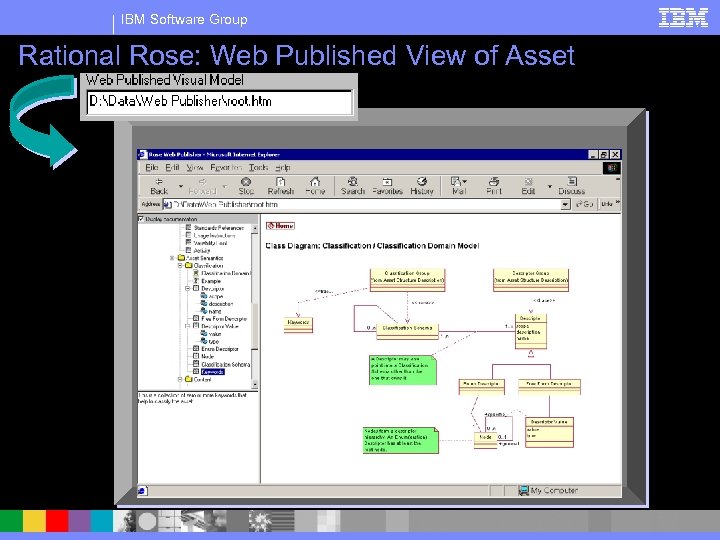Click the browser address input field
Image resolution: width=720 pixels, height=540 pixels.
366,204
